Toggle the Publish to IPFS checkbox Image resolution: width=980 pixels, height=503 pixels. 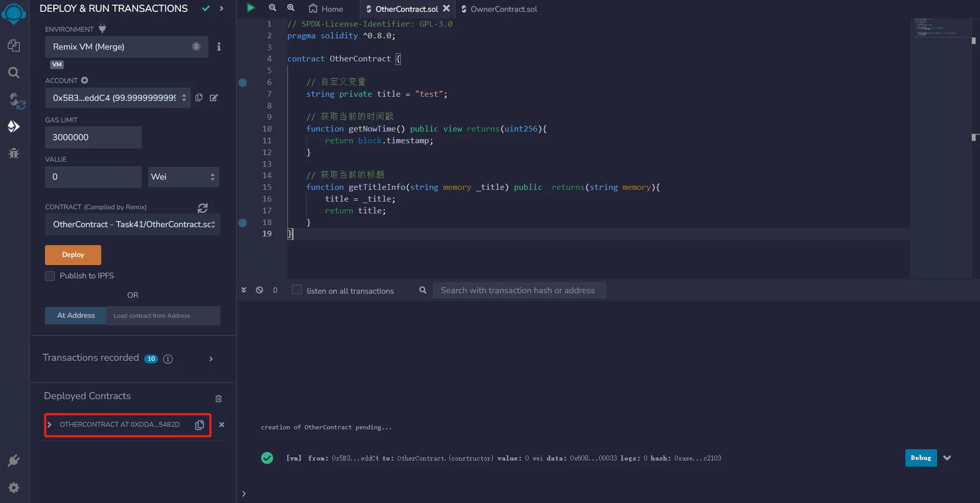[x=50, y=276]
